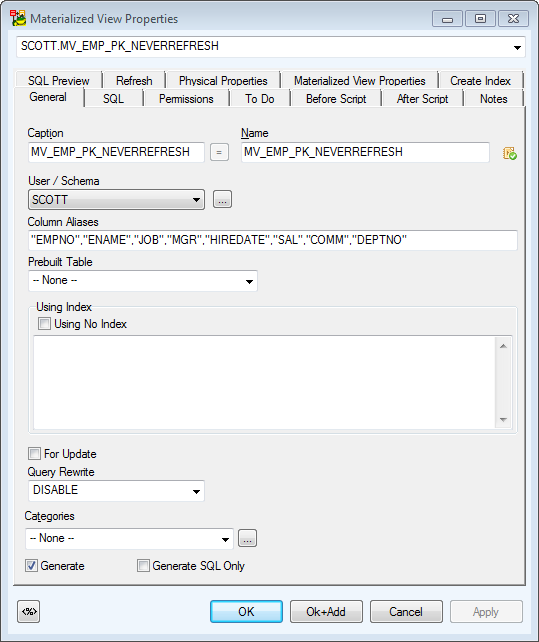Screen dimensions: 539x642
Task: Click the equals button linking Caption and Name
Action: tap(219, 152)
